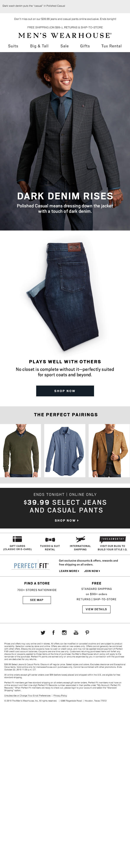Click the tuxedo bow tie rental icon
This screenshot has width=130, height=868.
click(x=50, y=540)
